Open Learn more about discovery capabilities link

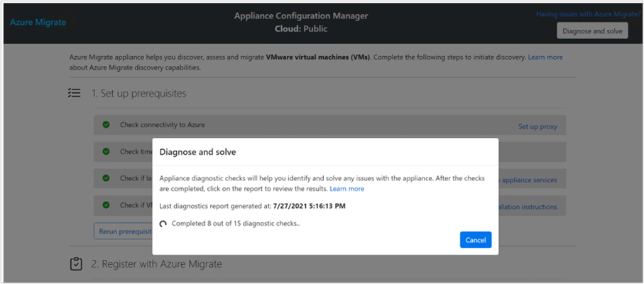(545, 57)
